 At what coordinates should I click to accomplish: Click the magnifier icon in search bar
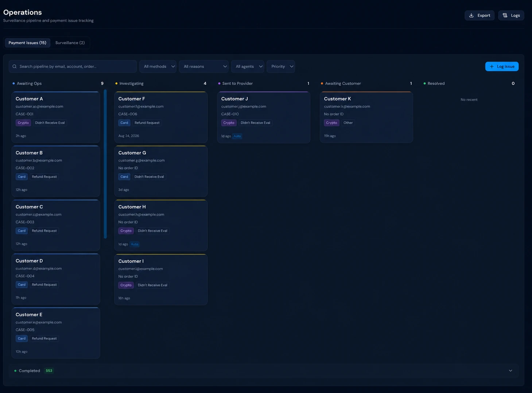(15, 66)
